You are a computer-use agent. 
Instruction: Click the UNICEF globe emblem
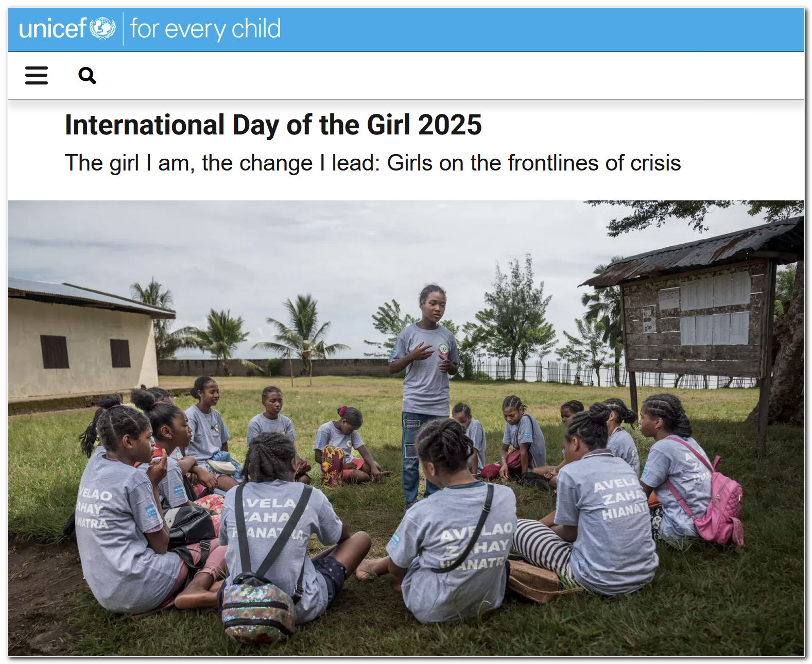tap(102, 28)
